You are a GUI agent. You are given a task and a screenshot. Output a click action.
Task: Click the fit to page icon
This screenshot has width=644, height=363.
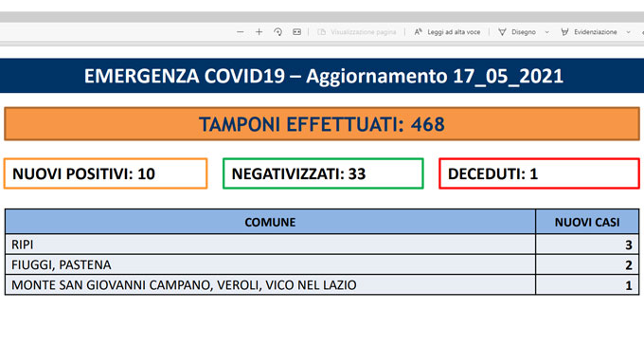(x=296, y=32)
